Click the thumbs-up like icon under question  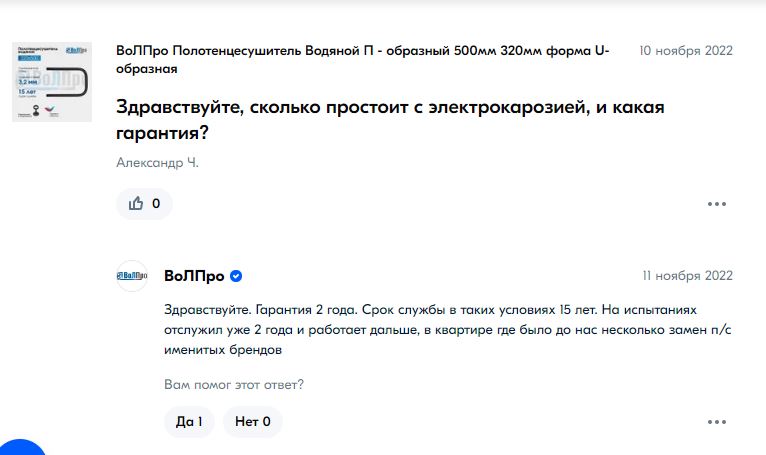pos(136,203)
